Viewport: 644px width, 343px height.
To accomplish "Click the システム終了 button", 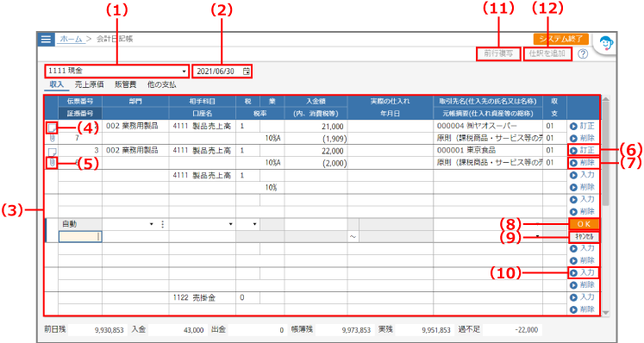I will point(561,39).
